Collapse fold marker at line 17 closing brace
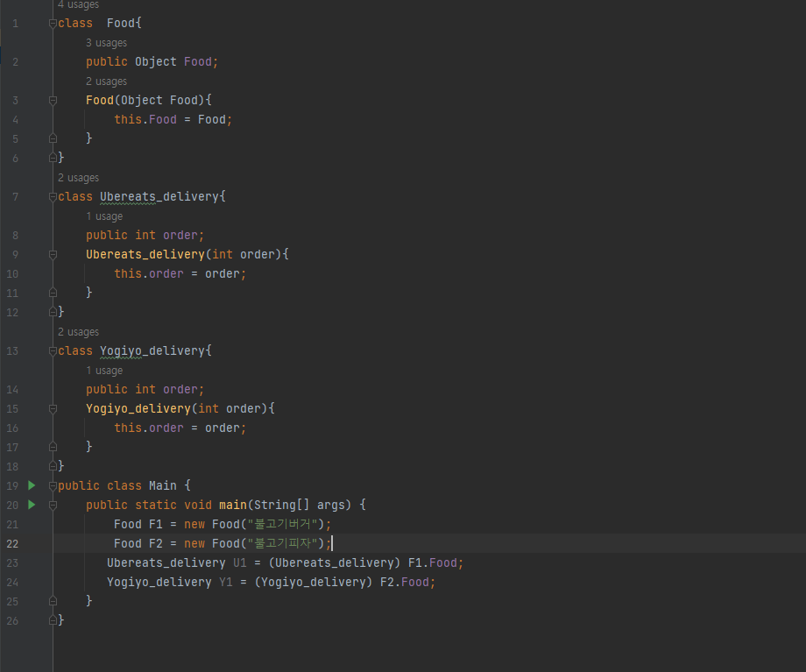 53,447
